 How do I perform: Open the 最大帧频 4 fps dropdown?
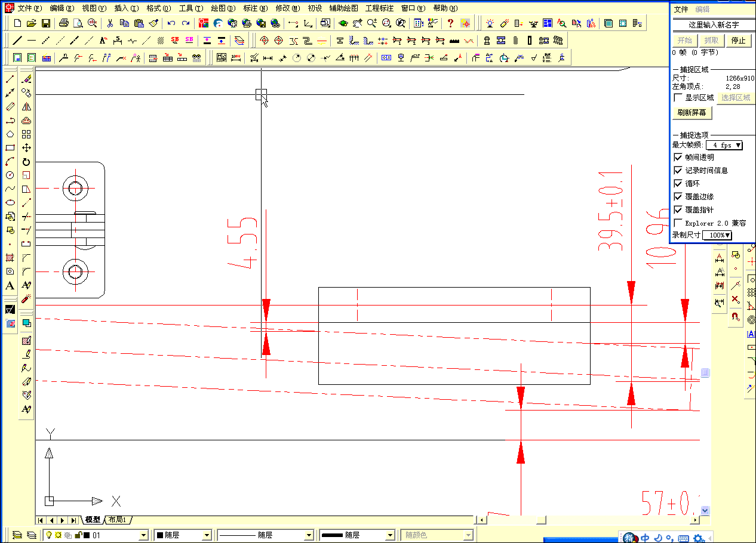click(724, 145)
